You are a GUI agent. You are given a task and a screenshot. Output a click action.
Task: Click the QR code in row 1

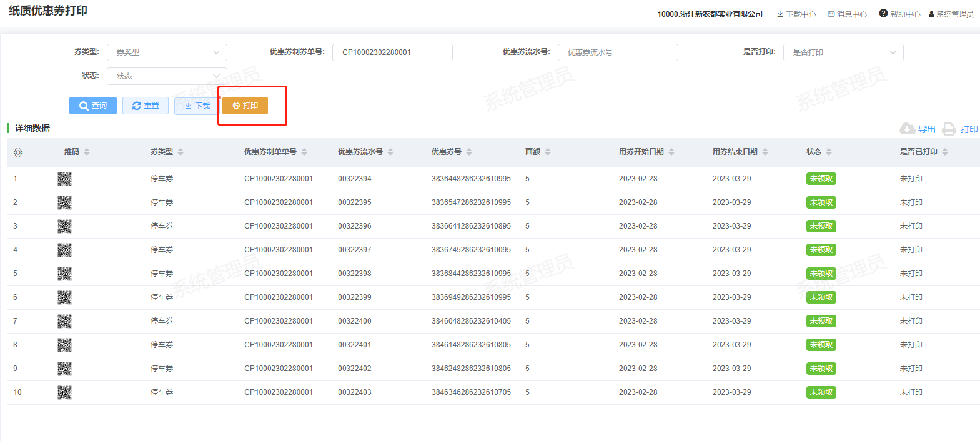tap(64, 179)
